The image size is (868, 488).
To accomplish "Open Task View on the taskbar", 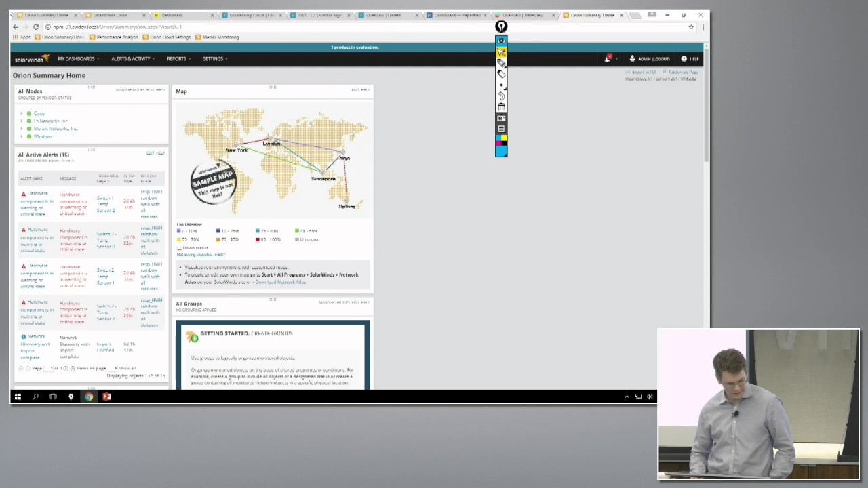I will click(x=53, y=396).
